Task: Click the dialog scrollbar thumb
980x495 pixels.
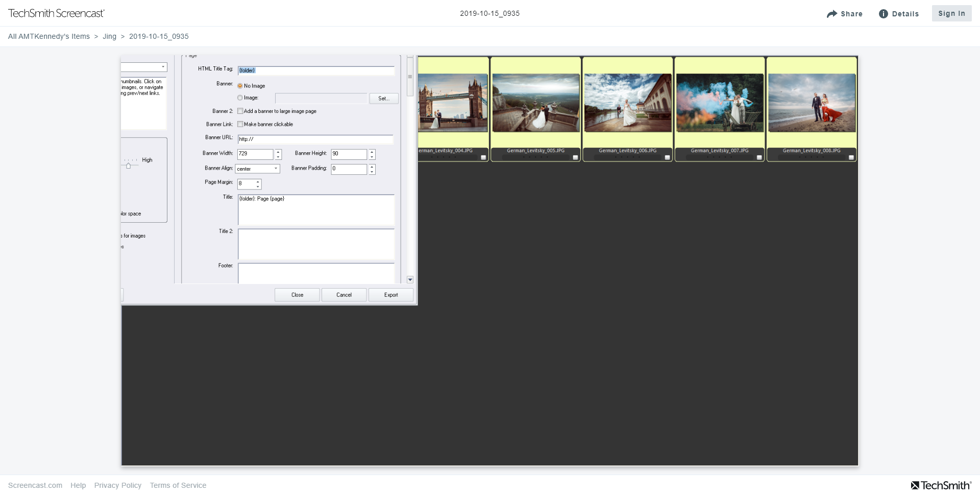Action: click(x=410, y=77)
